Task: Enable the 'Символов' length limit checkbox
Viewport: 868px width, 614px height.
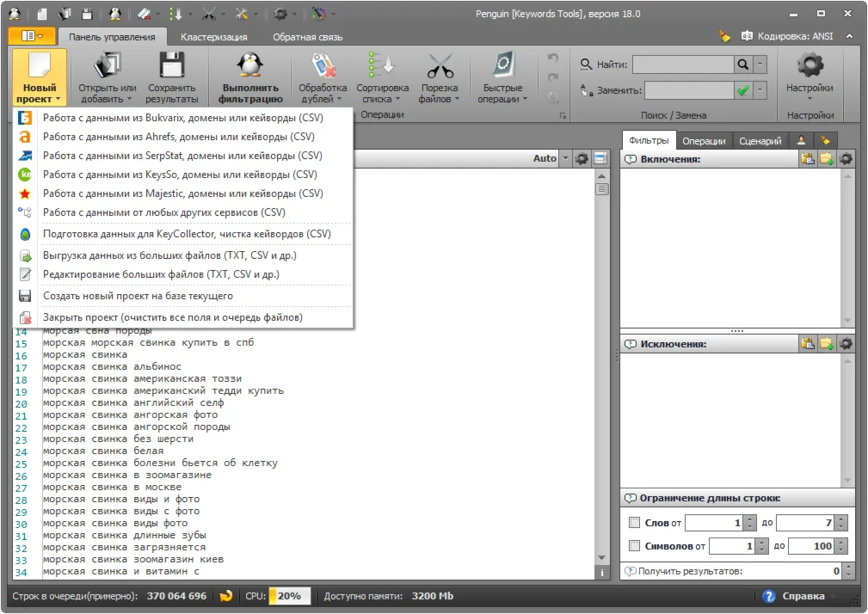Action: click(634, 546)
